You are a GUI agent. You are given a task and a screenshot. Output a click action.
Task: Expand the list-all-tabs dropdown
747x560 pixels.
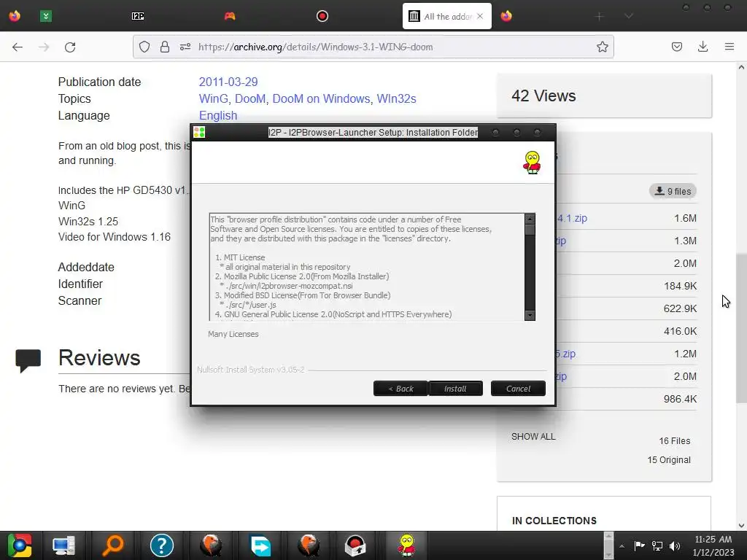click(629, 16)
